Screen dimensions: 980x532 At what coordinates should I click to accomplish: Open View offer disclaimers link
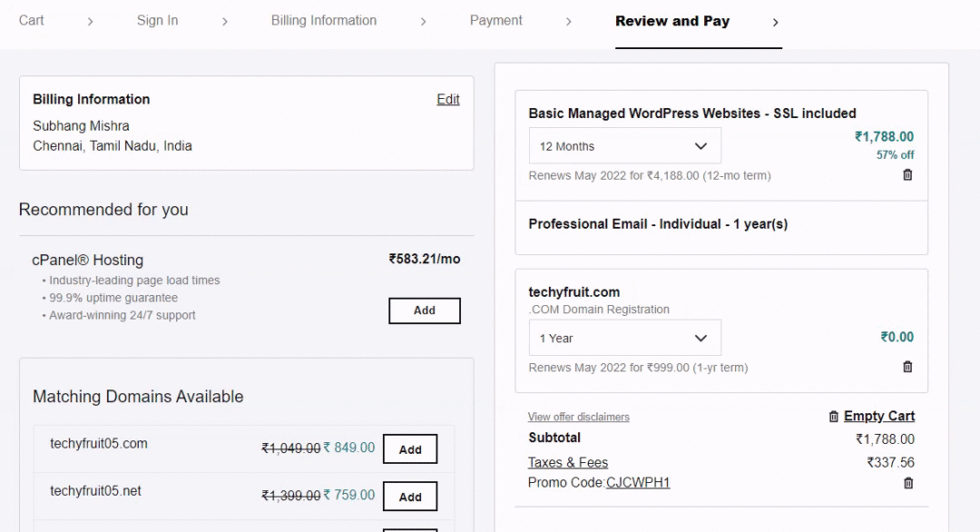tap(578, 417)
